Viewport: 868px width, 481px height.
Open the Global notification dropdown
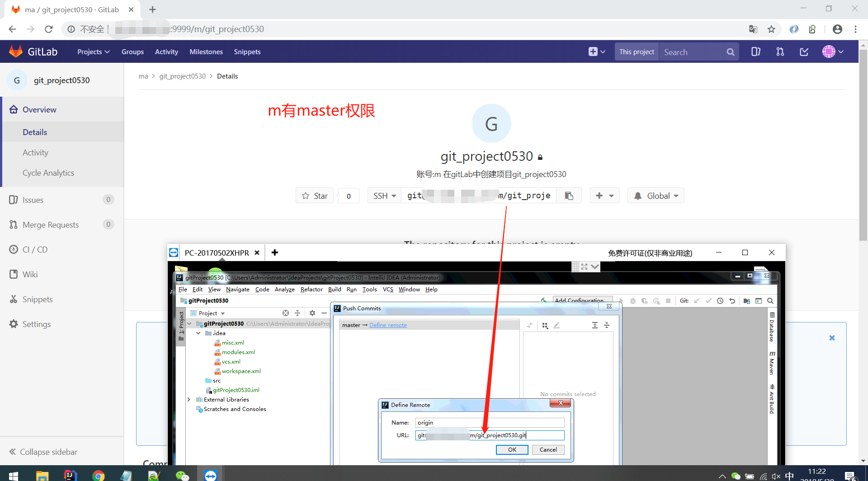pyautogui.click(x=656, y=196)
